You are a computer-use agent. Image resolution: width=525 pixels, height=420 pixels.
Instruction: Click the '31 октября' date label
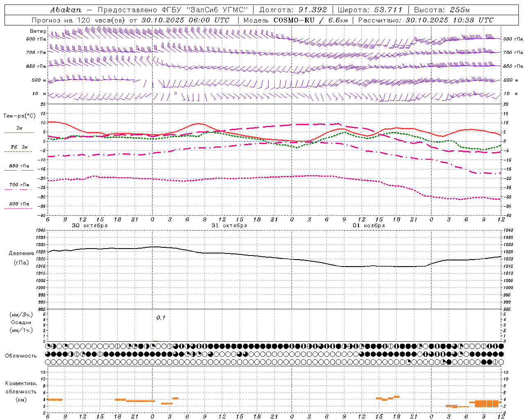coord(229,226)
